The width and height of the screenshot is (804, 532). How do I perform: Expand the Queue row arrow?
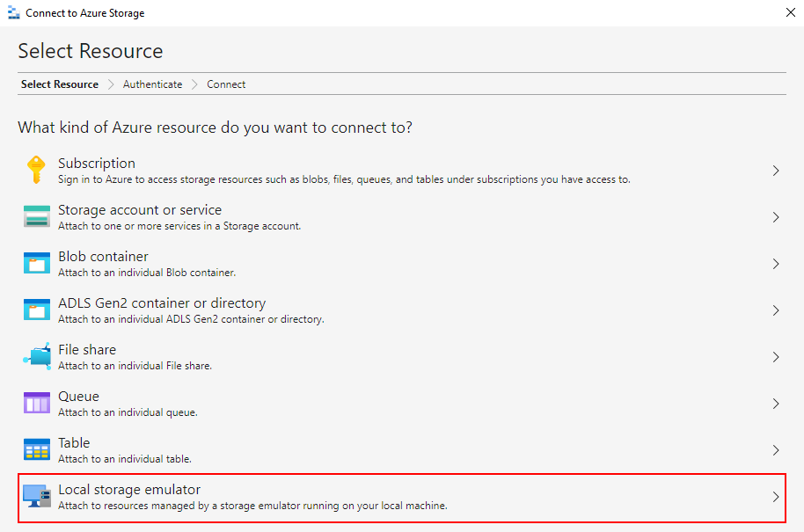click(776, 404)
